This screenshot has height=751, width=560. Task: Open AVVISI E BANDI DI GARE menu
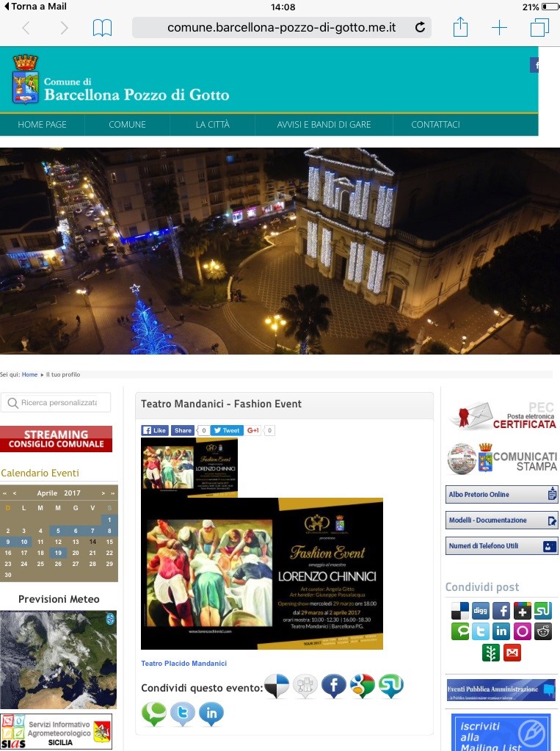coord(324,125)
